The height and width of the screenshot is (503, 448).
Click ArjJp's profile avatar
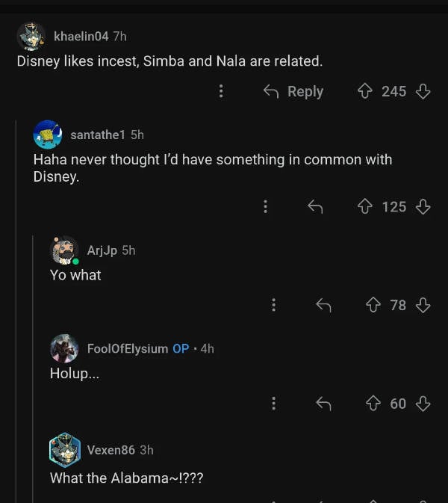64,250
